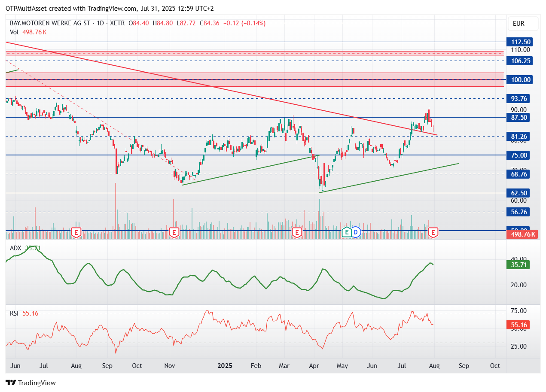Click the 62.50 price level label
The height and width of the screenshot is (392, 546).
point(519,193)
